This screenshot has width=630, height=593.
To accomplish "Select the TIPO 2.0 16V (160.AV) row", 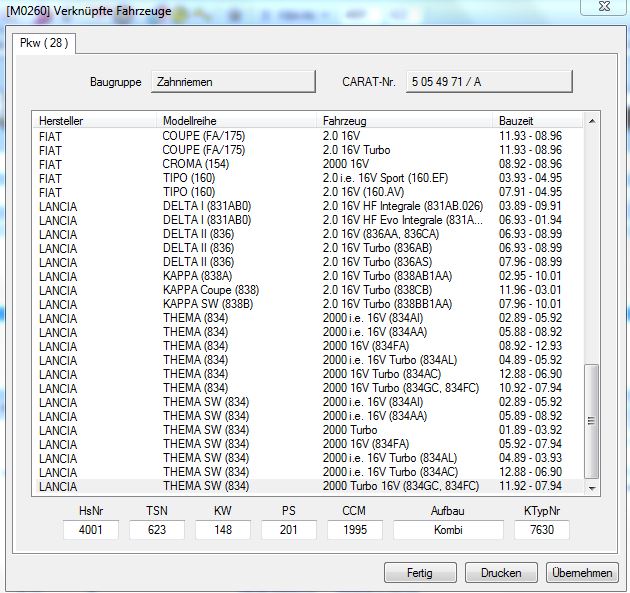I will (x=309, y=192).
